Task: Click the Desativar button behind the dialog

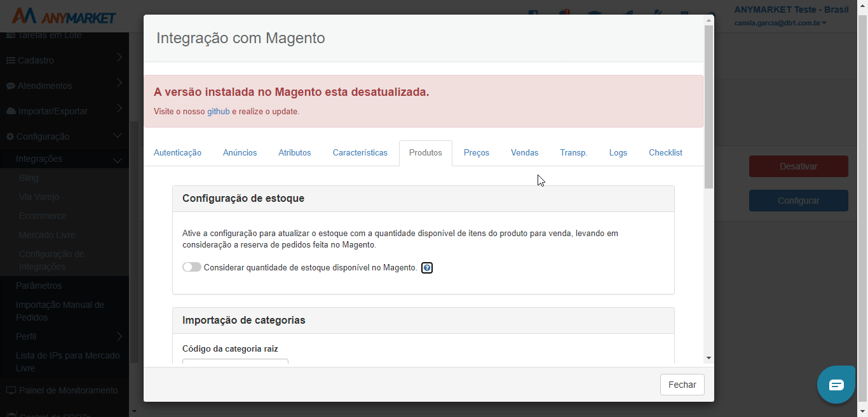Action: pos(799,166)
